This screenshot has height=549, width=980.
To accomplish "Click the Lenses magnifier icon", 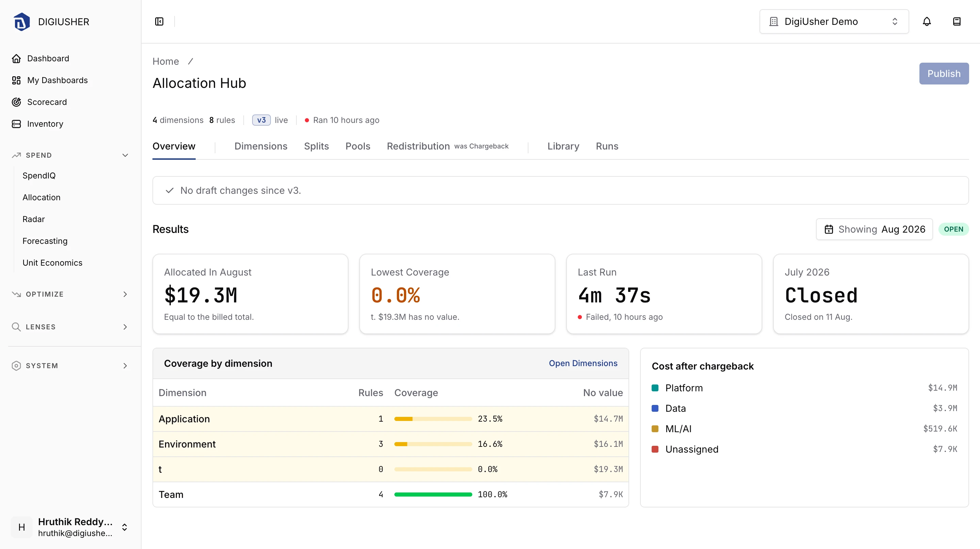I will [x=16, y=327].
